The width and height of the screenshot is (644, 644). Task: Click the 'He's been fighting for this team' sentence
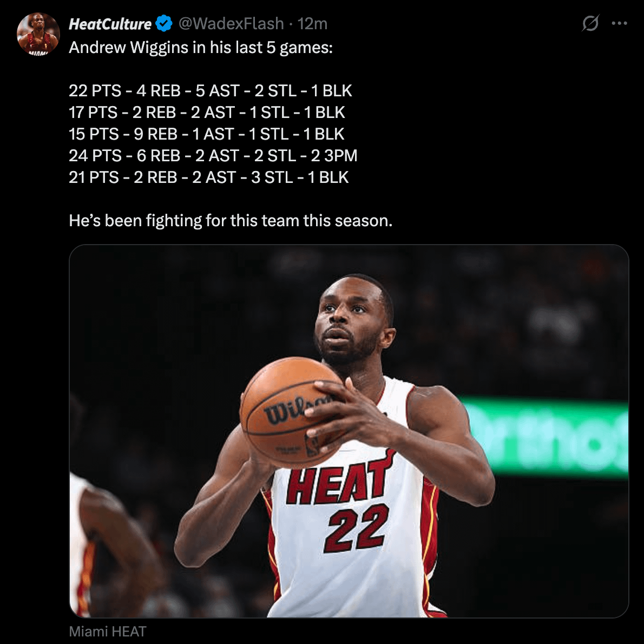[231, 220]
